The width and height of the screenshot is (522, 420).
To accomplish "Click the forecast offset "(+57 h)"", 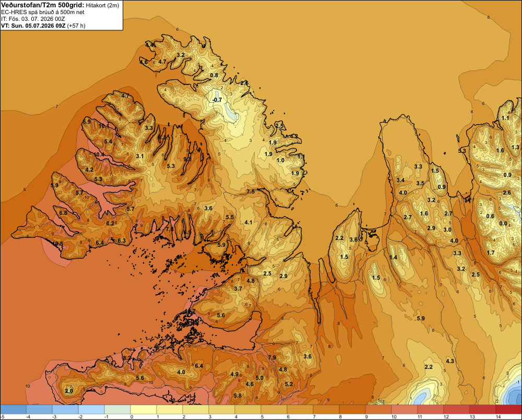I will [76, 26].
